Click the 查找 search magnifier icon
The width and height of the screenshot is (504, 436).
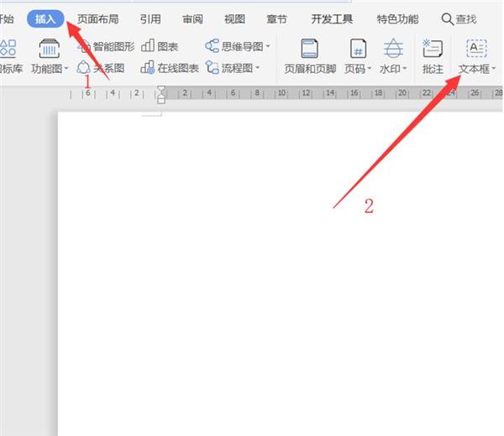click(x=447, y=19)
